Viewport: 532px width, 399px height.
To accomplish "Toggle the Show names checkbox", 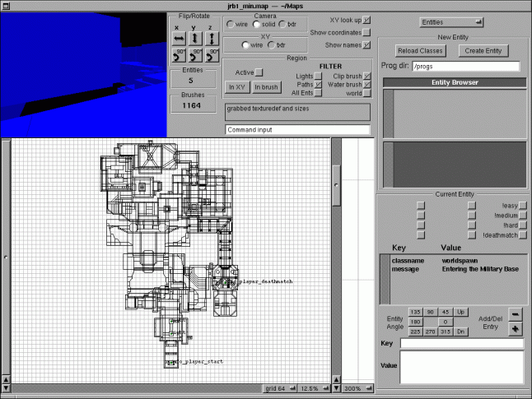I will coord(366,44).
